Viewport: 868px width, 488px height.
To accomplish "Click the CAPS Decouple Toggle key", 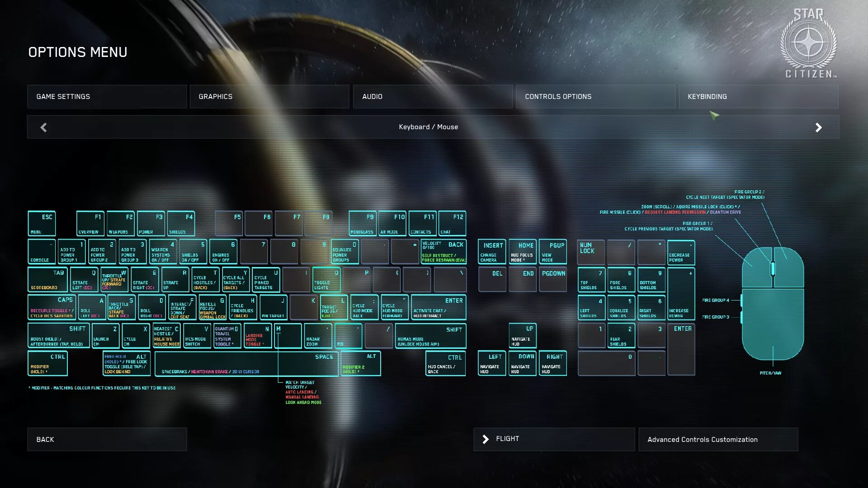I will 52,307.
